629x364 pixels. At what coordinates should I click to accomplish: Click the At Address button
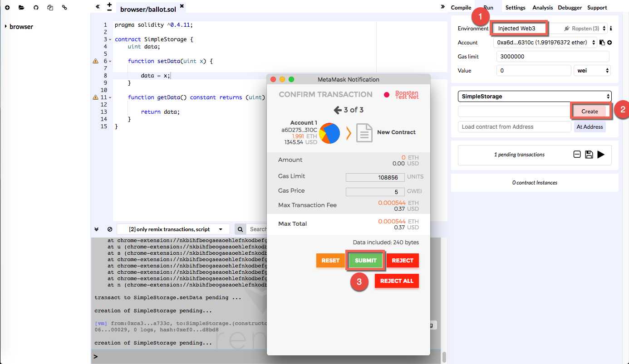click(590, 127)
